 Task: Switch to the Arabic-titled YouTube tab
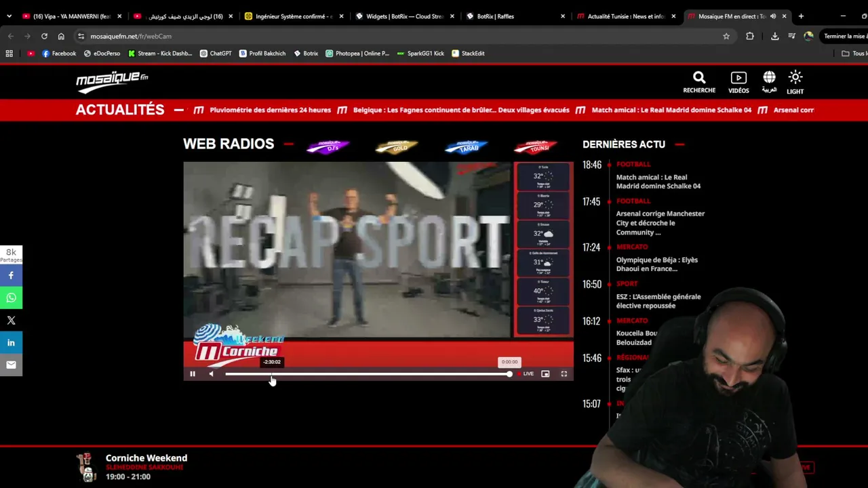click(183, 16)
